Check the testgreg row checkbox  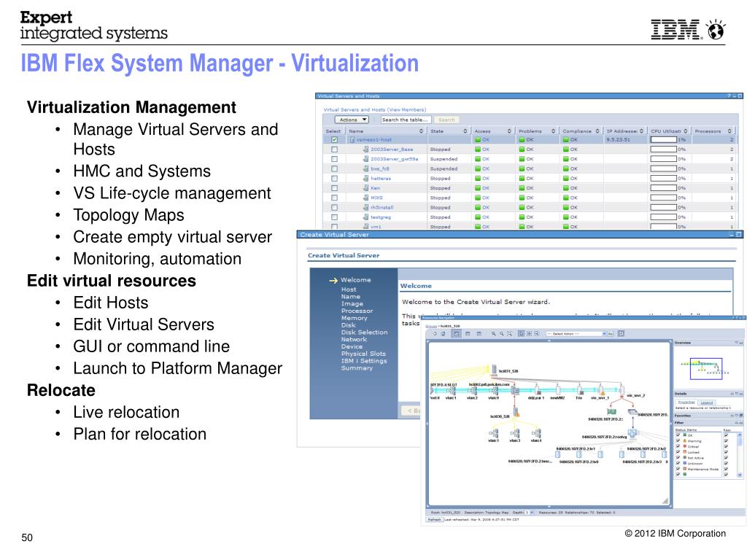pyautogui.click(x=334, y=217)
